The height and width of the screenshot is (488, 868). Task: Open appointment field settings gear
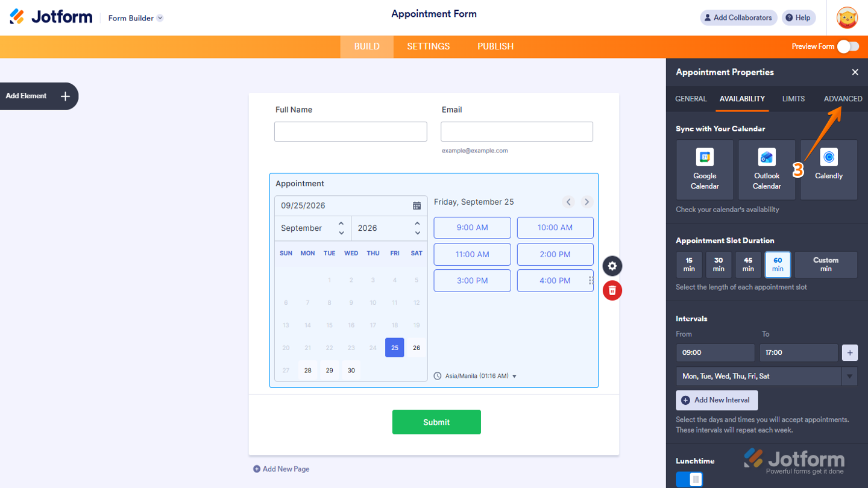coord(612,266)
